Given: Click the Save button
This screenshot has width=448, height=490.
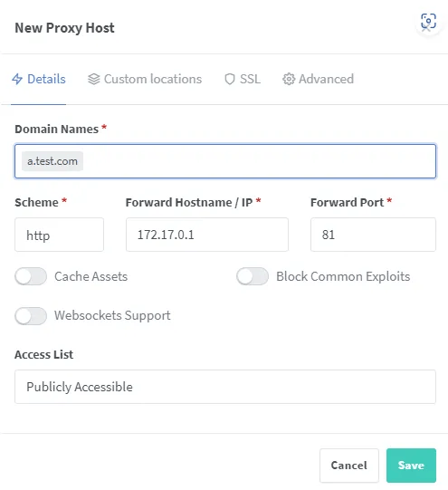Looking at the screenshot, I should click(x=411, y=466).
